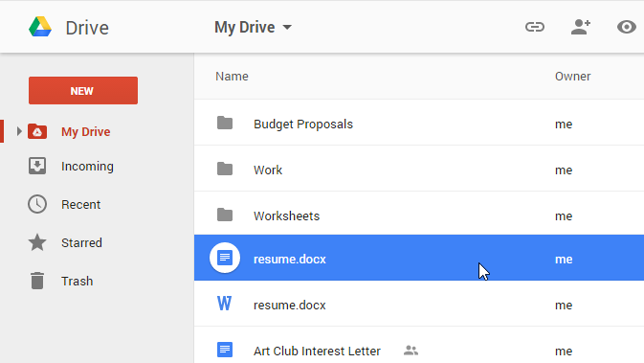The height and width of the screenshot is (363, 644).
Task: Click owner 'me' in highlighted resume.docx row
Action: tap(564, 260)
